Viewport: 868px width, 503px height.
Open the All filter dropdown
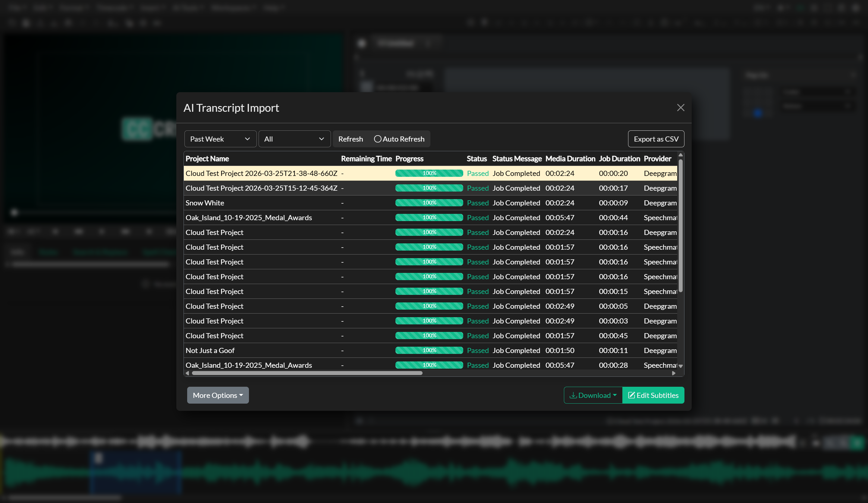(294, 139)
